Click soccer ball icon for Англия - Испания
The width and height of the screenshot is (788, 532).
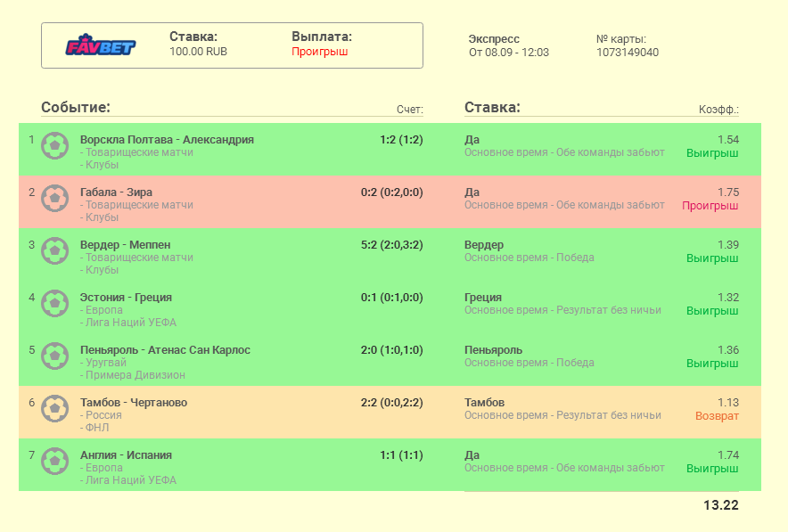click(55, 461)
